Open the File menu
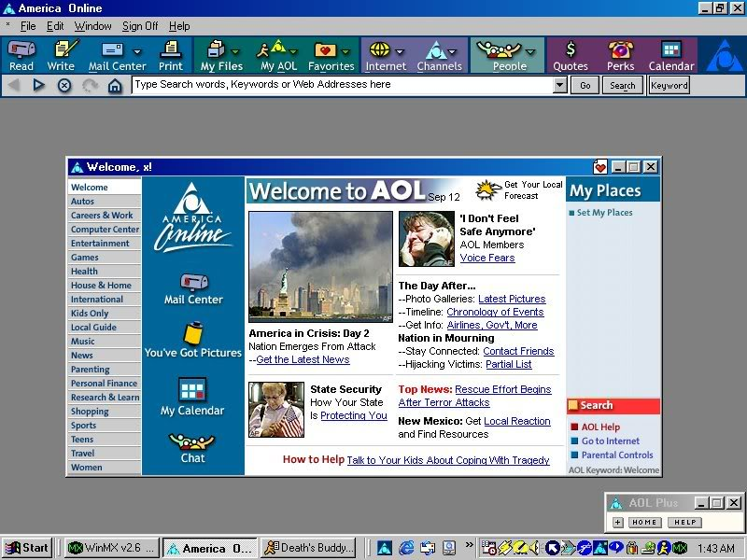747x560 pixels. [28, 26]
